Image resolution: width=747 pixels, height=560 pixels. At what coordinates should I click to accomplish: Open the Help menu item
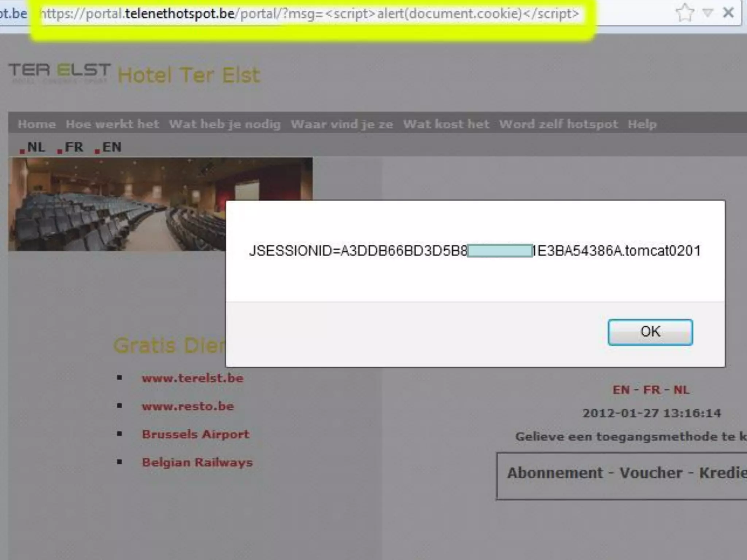point(642,124)
